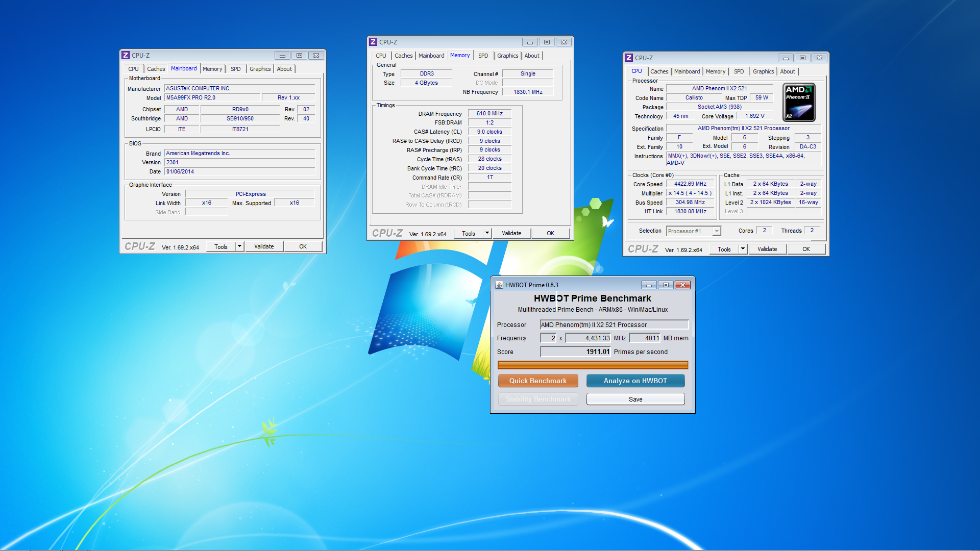This screenshot has height=551, width=980.
Task: Click the AMD Phenom II X2 processor logo
Action: pos(799,102)
